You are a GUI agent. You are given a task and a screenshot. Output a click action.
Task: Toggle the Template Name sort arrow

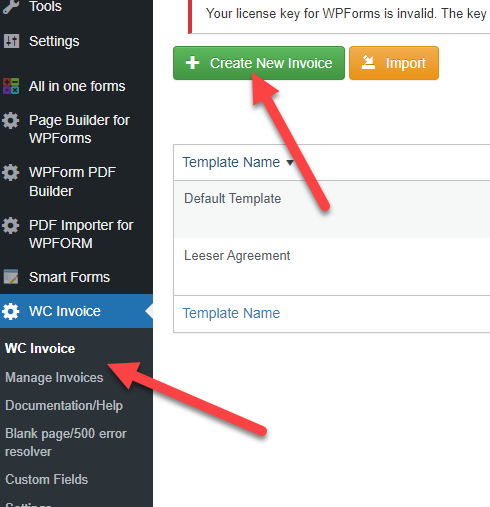290,163
